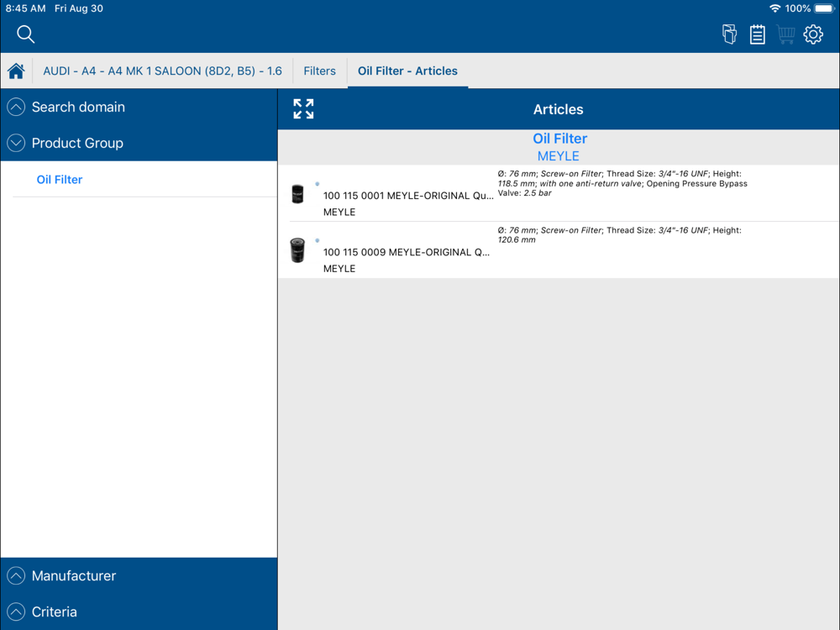Open the search magnifier icon
840x630 pixels.
tap(25, 34)
